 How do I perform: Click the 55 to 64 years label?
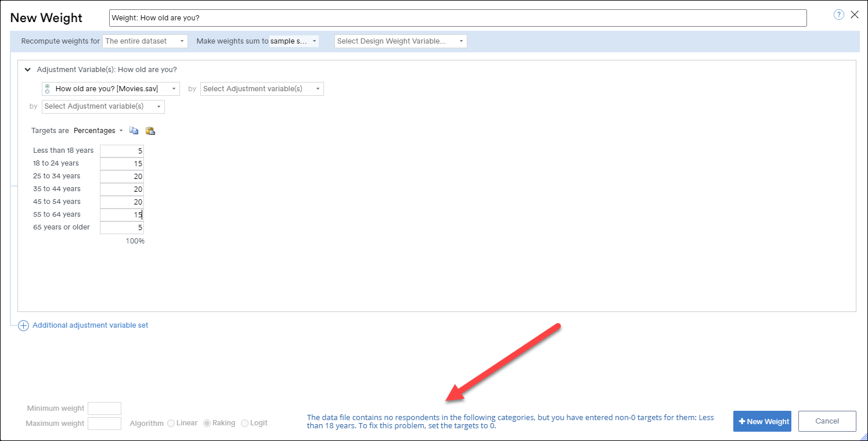pos(57,214)
